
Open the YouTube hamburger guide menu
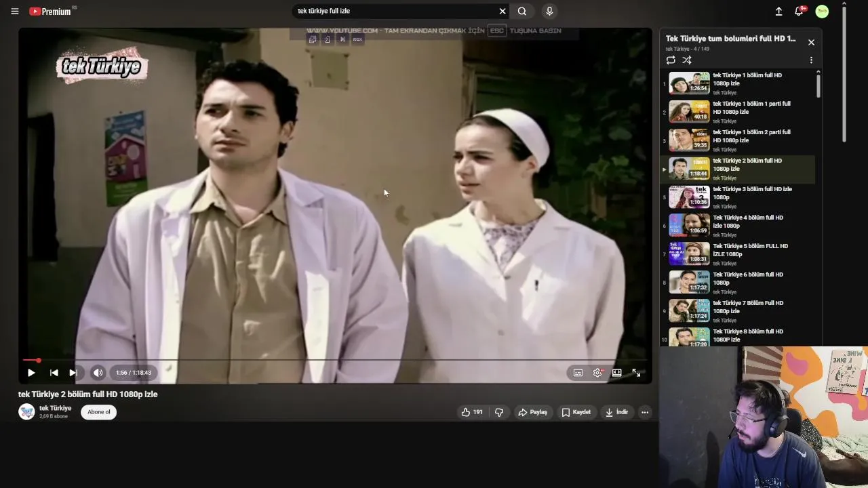[x=15, y=12]
